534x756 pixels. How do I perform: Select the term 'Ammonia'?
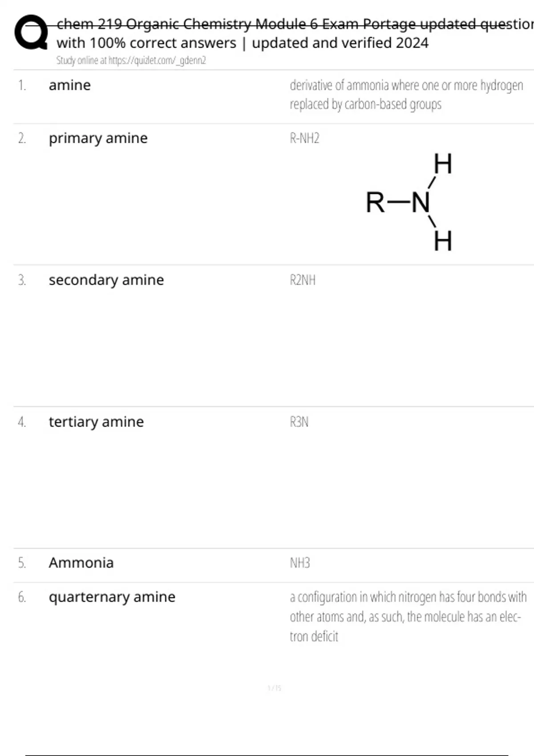click(81, 563)
